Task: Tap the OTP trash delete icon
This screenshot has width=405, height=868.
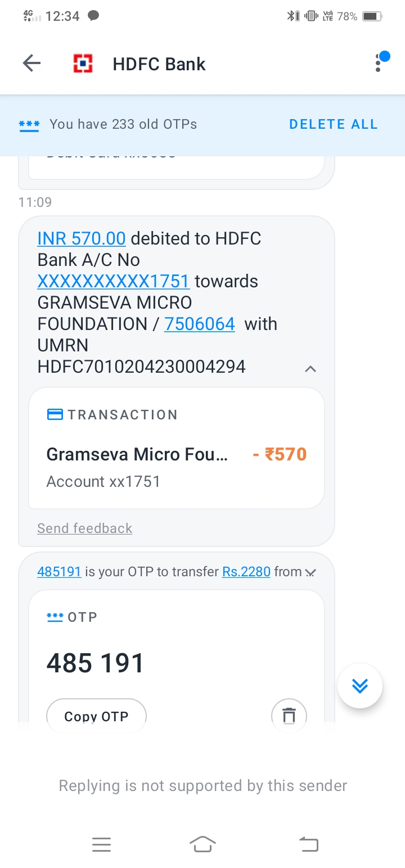Action: (x=289, y=716)
